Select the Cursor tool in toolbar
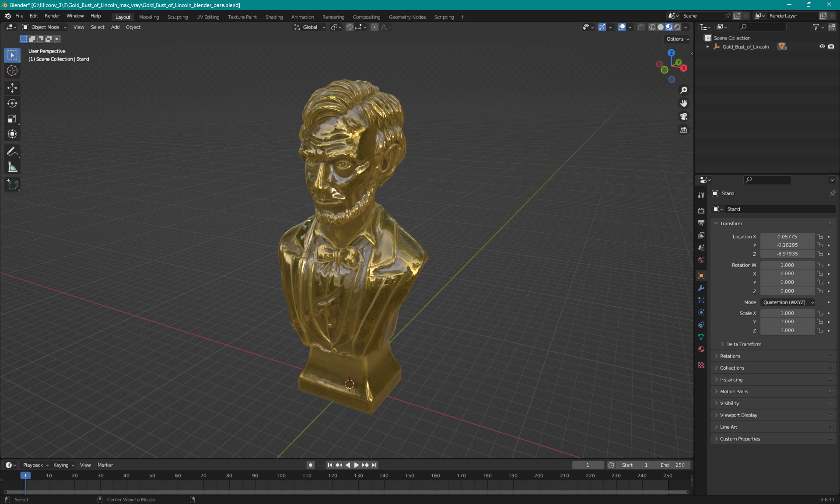 (x=12, y=70)
